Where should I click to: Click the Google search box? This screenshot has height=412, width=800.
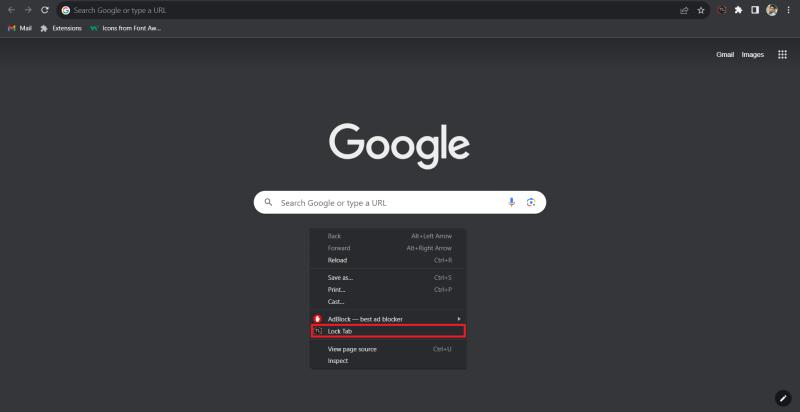pos(399,202)
